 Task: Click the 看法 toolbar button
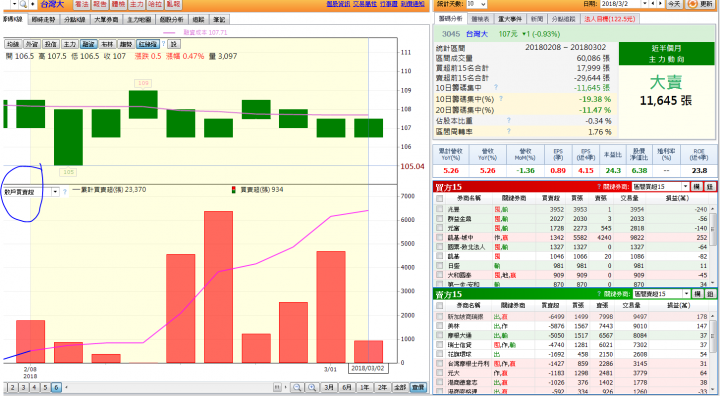(82, 5)
